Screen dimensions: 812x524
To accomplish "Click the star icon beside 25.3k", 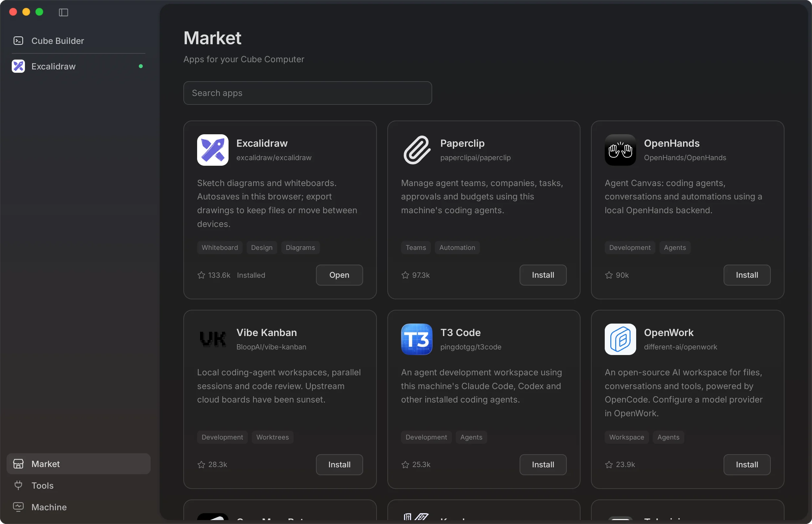I will coord(405,464).
